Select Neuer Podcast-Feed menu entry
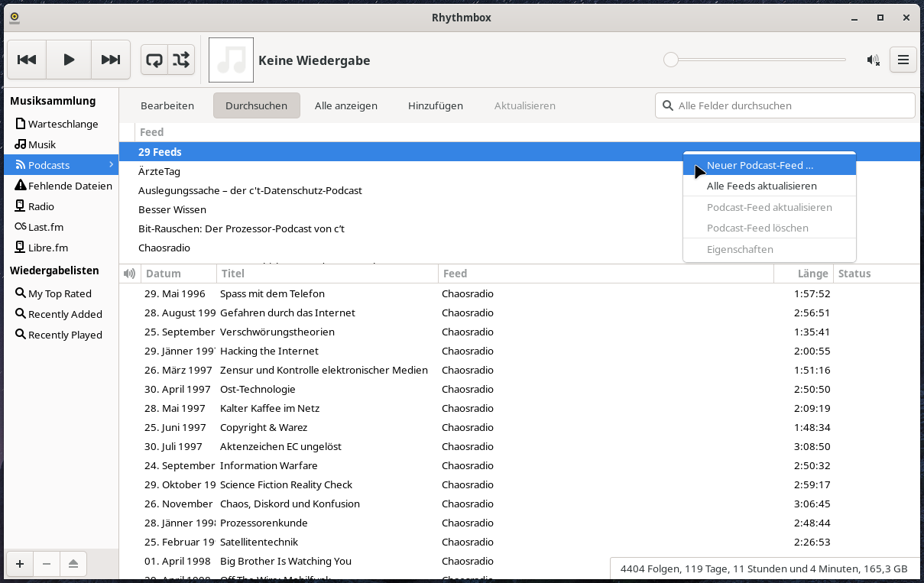The width and height of the screenshot is (924, 583). [x=760, y=165]
